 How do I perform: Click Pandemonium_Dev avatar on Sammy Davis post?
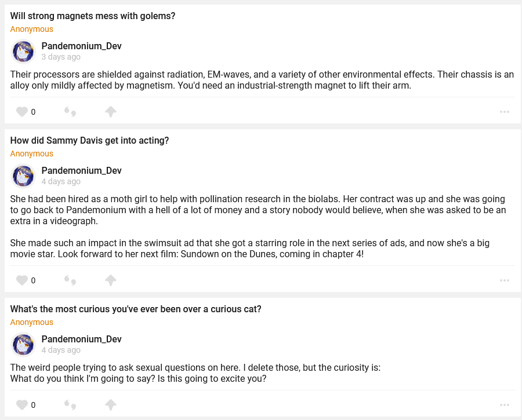(x=24, y=176)
